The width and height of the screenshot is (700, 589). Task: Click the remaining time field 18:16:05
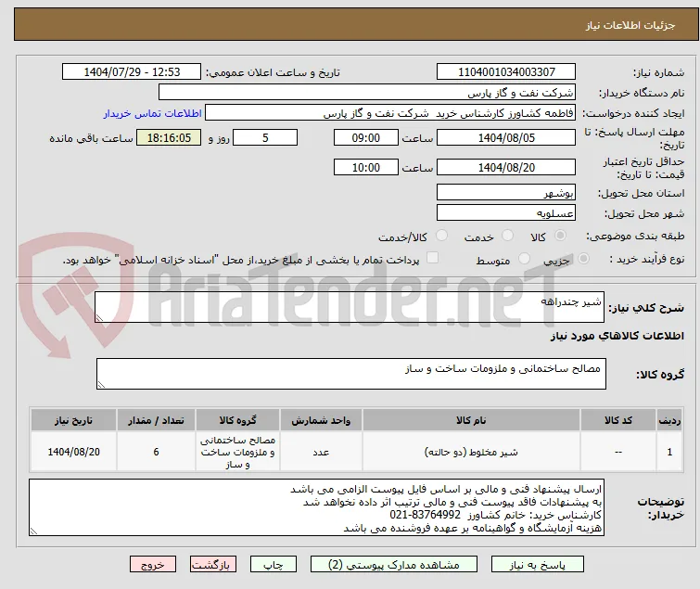pos(169,137)
